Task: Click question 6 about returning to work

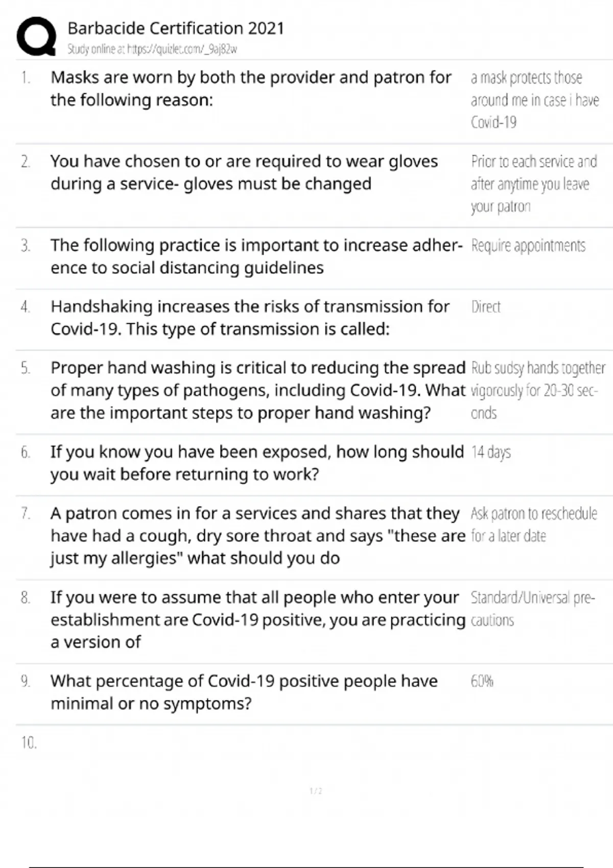Action: pyautogui.click(x=257, y=463)
